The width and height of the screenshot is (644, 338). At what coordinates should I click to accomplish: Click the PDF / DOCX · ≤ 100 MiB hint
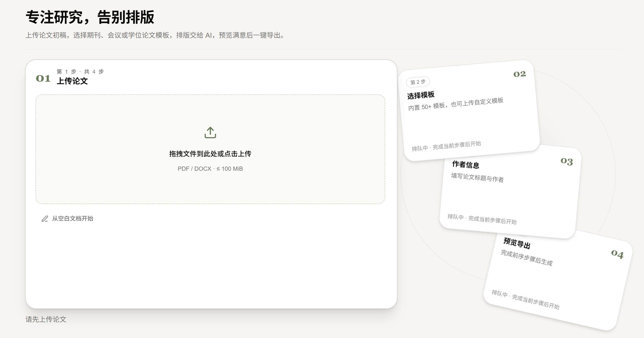click(210, 169)
